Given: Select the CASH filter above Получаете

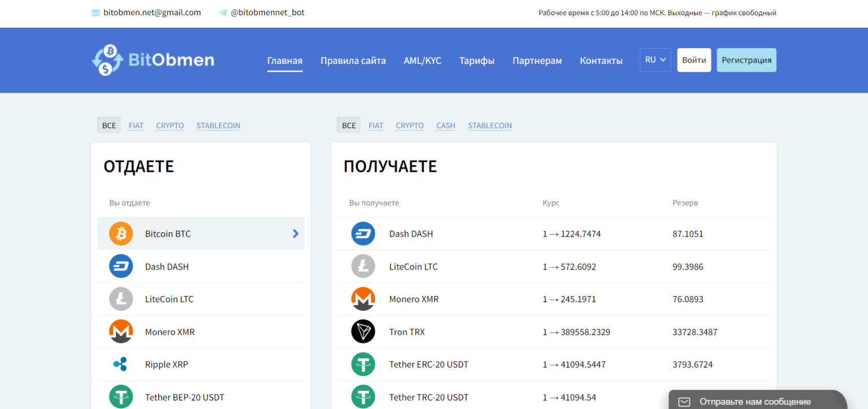Looking at the screenshot, I should (x=446, y=125).
